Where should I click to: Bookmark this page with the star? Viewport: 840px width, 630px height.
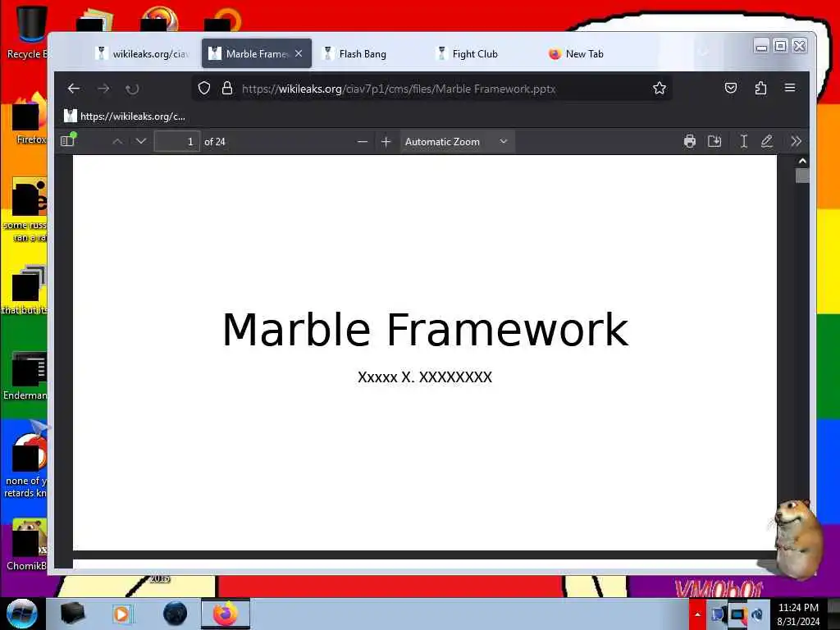pyautogui.click(x=660, y=88)
